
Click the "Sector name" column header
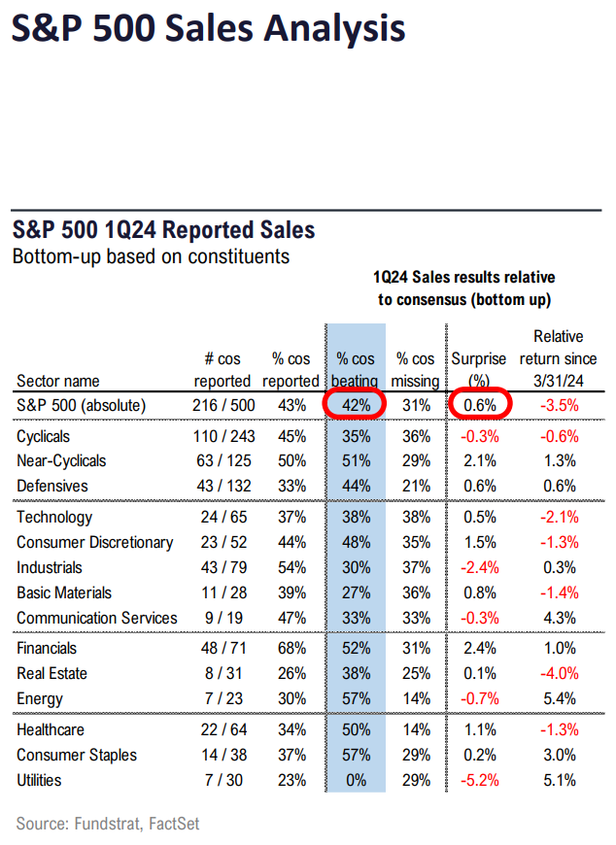pyautogui.click(x=57, y=381)
